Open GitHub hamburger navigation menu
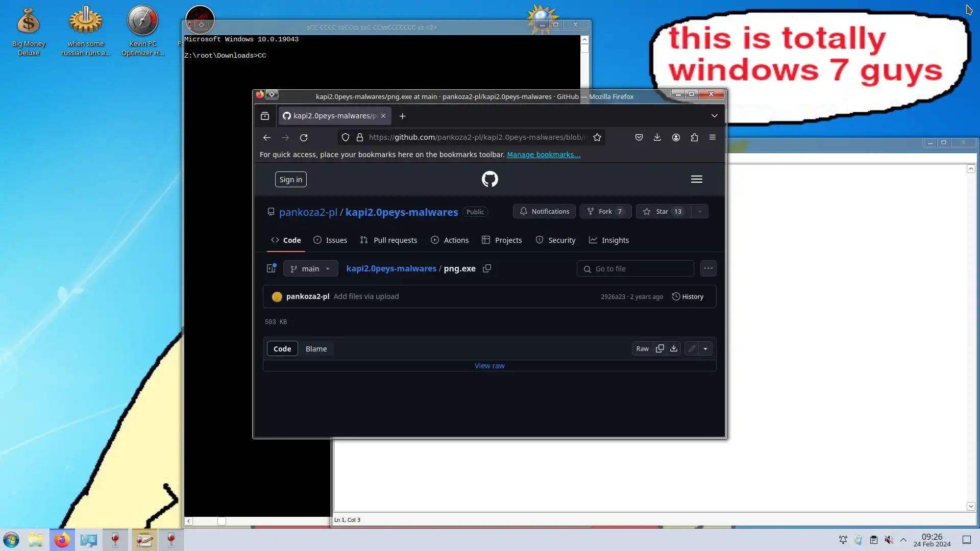Screen dimensions: 980x551 (696, 179)
